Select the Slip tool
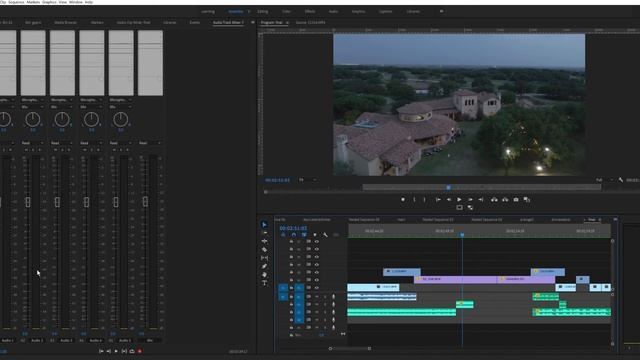This screenshot has width=640, height=360. coord(264,258)
